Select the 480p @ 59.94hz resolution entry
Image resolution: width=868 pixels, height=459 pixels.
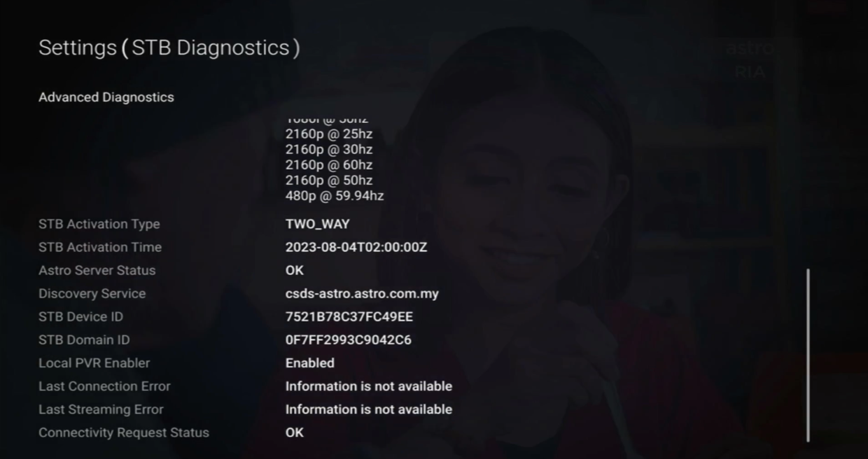click(335, 196)
